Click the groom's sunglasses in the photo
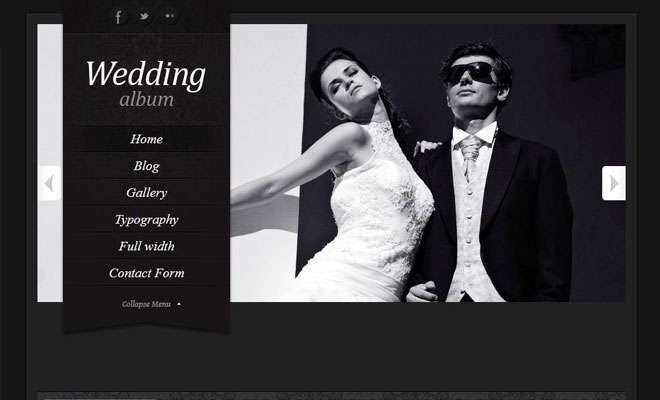The width and height of the screenshot is (660, 400). pyautogui.click(x=471, y=72)
